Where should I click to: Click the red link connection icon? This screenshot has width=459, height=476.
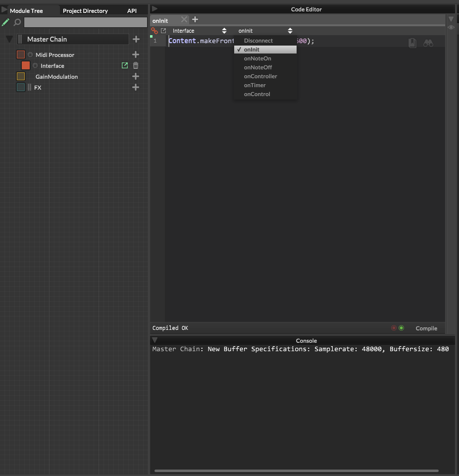(154, 31)
